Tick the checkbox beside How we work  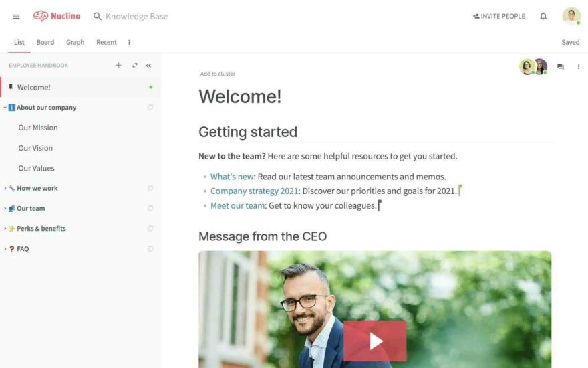150,188
